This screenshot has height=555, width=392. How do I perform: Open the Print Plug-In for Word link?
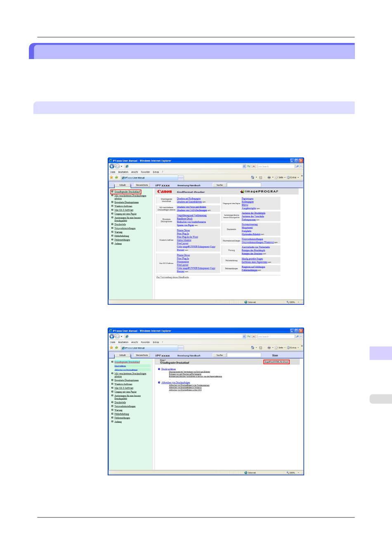[187, 237]
